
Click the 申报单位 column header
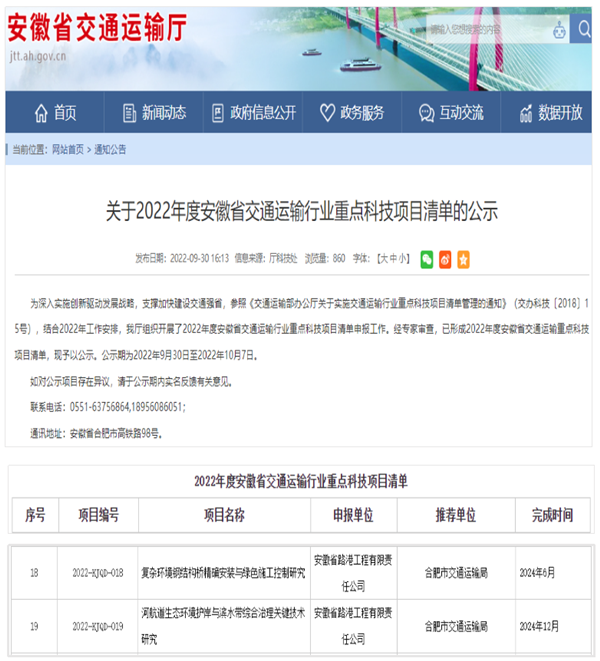[x=353, y=515]
